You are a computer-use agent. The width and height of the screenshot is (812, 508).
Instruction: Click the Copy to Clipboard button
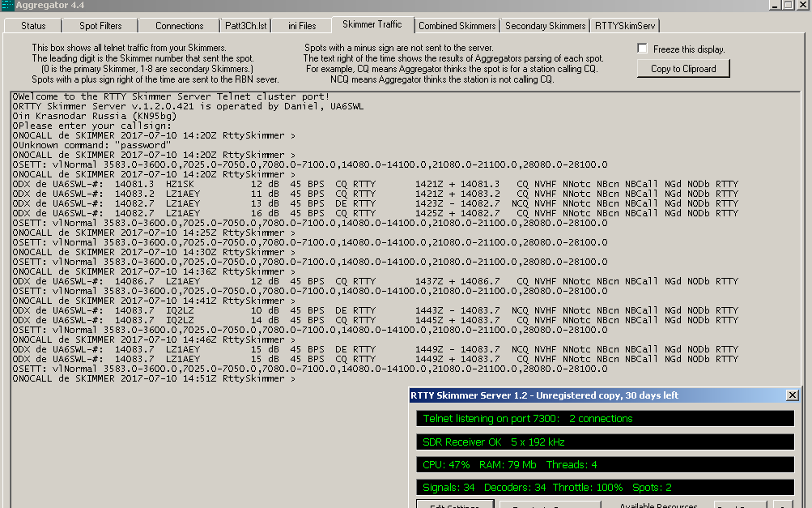683,69
